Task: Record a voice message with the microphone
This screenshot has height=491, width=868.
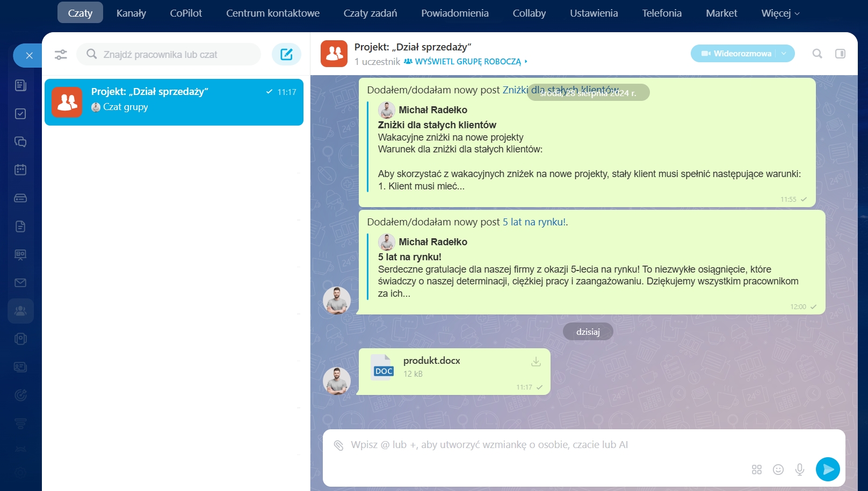Action: [x=800, y=470]
